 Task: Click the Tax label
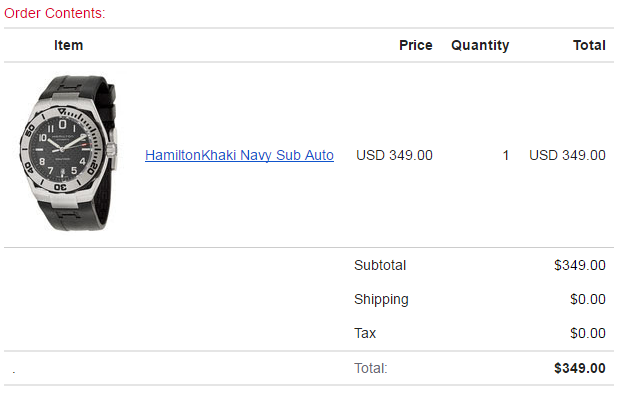[x=365, y=333]
